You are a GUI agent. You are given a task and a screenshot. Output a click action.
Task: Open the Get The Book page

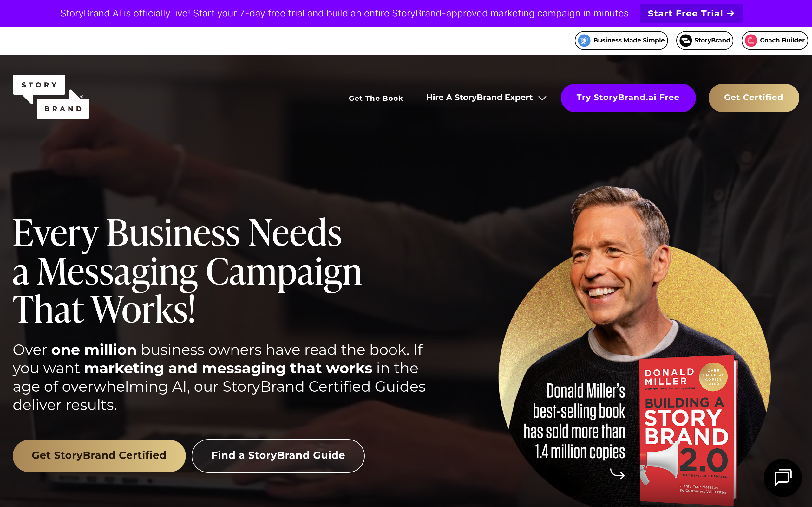[x=376, y=98]
